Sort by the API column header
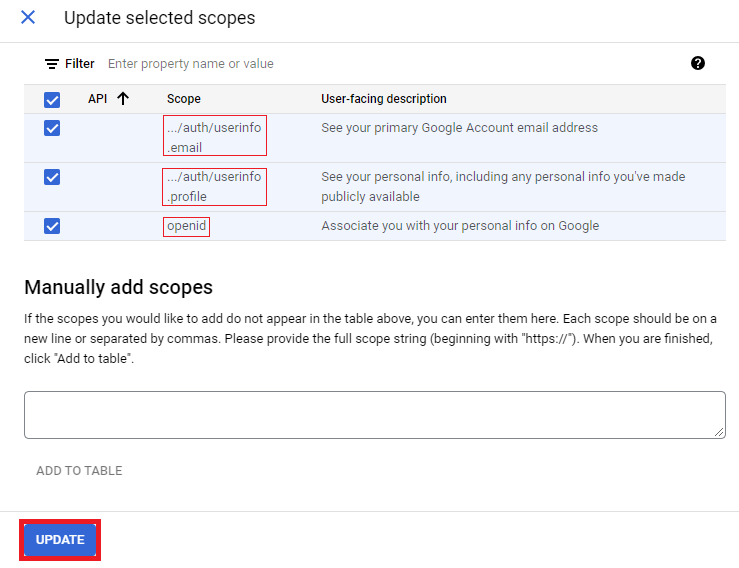The width and height of the screenshot is (739, 568). click(98, 99)
